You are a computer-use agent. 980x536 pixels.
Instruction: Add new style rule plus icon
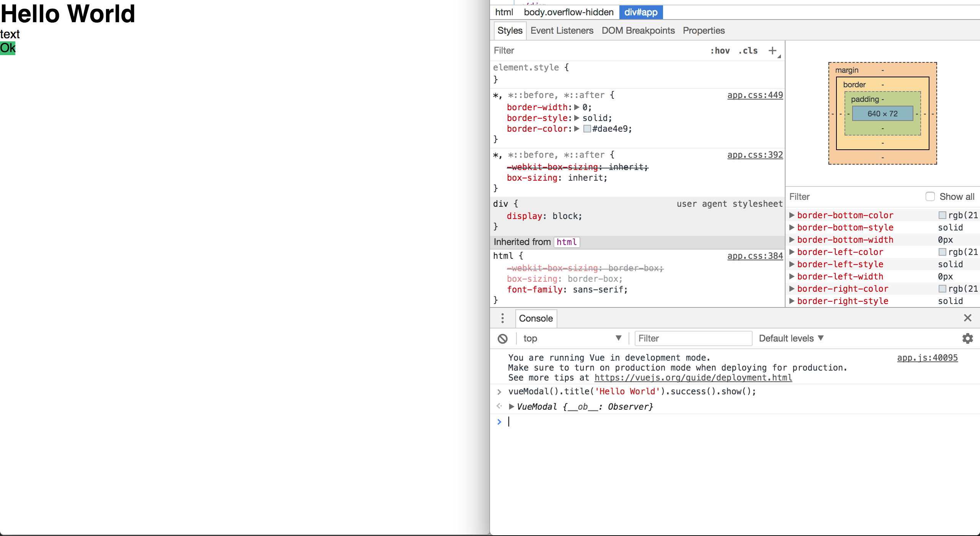[773, 51]
